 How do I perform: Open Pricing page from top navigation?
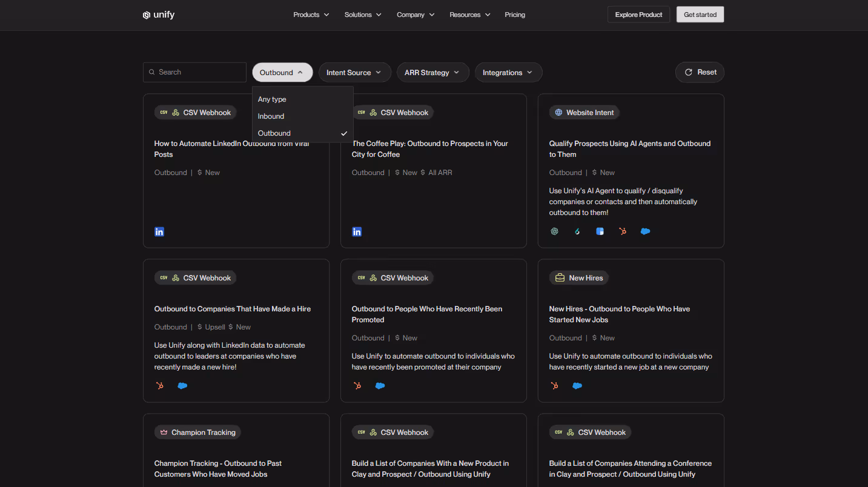(x=515, y=15)
